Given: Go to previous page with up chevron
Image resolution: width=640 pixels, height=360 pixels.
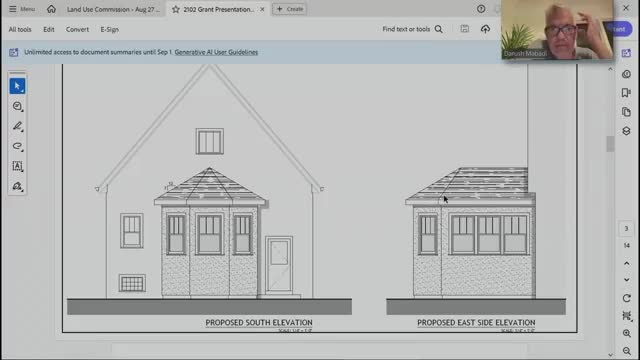Looking at the screenshot, I should [627, 263].
